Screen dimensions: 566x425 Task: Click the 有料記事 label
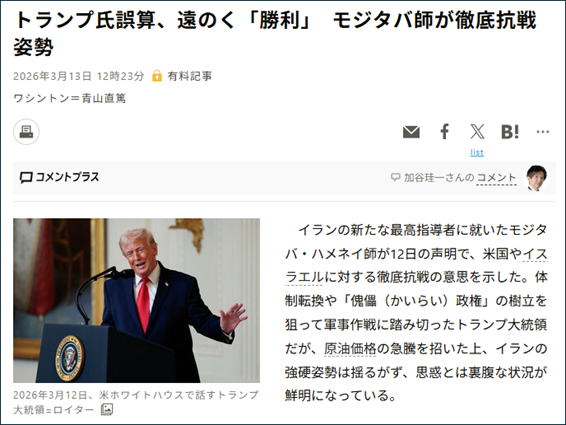(x=190, y=76)
